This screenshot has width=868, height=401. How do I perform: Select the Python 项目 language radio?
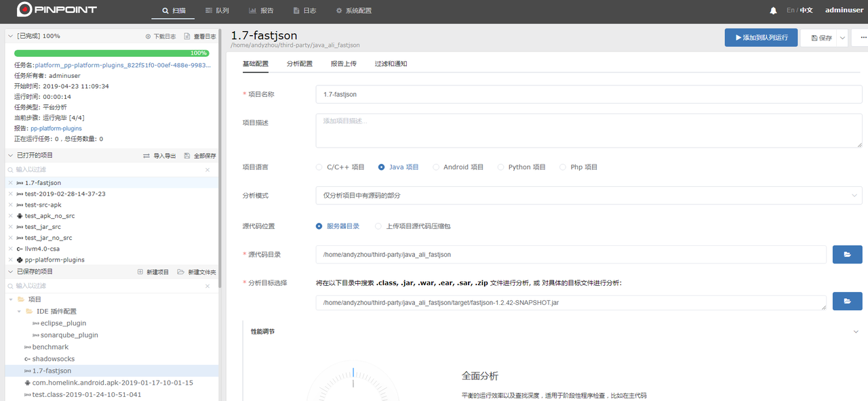coord(501,167)
